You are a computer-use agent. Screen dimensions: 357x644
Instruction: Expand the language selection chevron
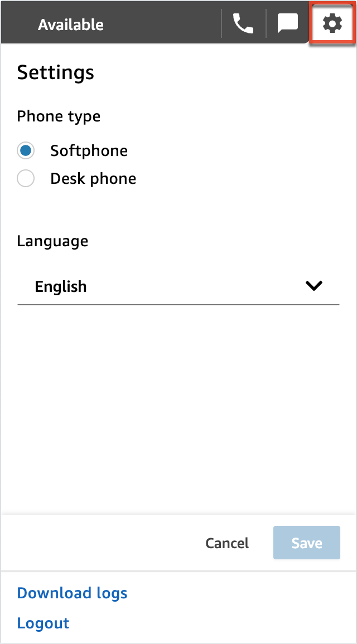click(x=313, y=286)
